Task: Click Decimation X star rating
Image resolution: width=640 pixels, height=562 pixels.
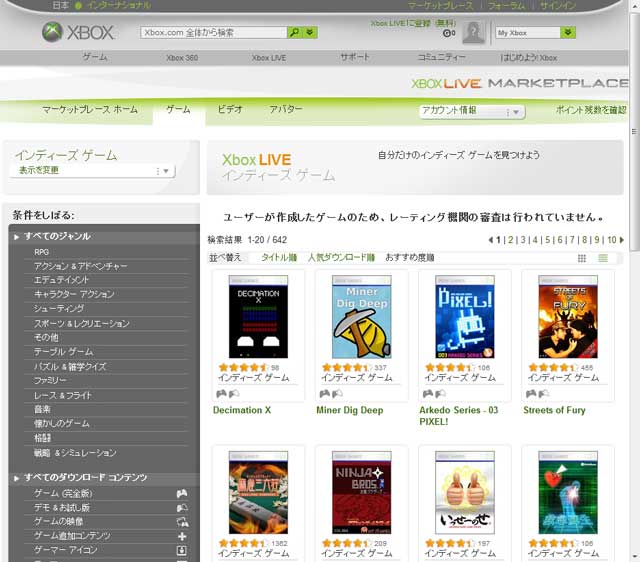Action: 243,367
